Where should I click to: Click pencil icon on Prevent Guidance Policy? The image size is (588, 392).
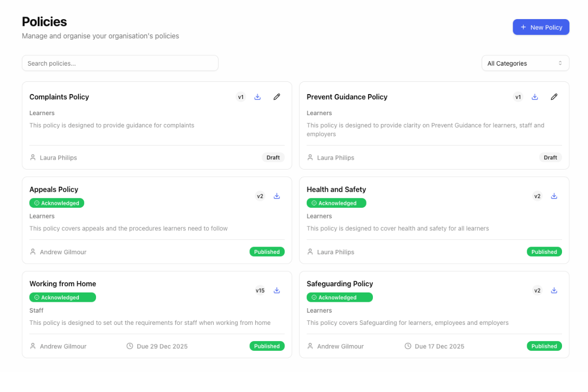[x=554, y=97]
